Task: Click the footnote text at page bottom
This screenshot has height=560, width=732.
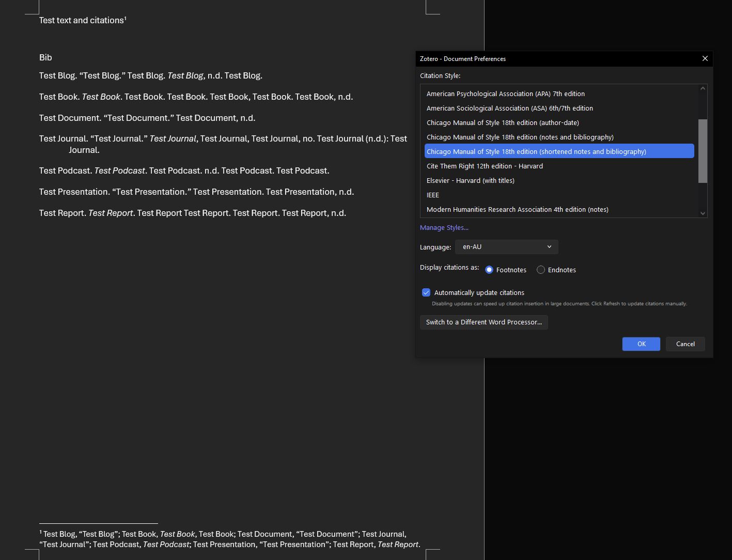Action: click(230, 539)
